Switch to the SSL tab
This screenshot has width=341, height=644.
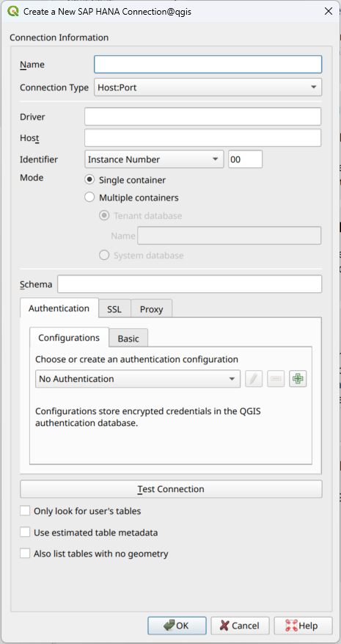[114, 309]
